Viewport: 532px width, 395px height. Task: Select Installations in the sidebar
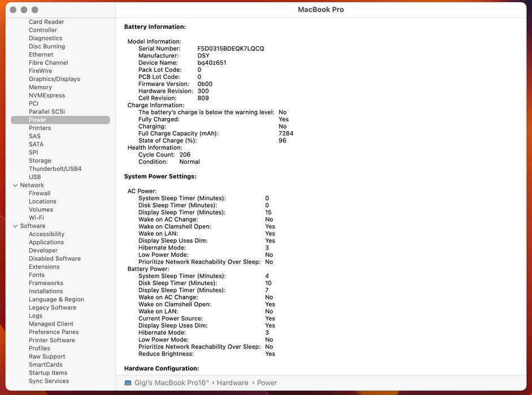[x=46, y=291]
